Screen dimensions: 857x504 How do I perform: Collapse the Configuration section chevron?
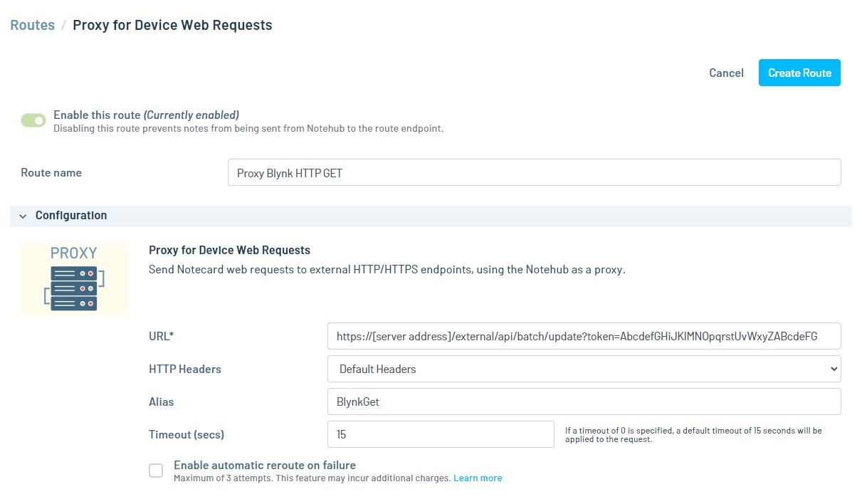(23, 216)
